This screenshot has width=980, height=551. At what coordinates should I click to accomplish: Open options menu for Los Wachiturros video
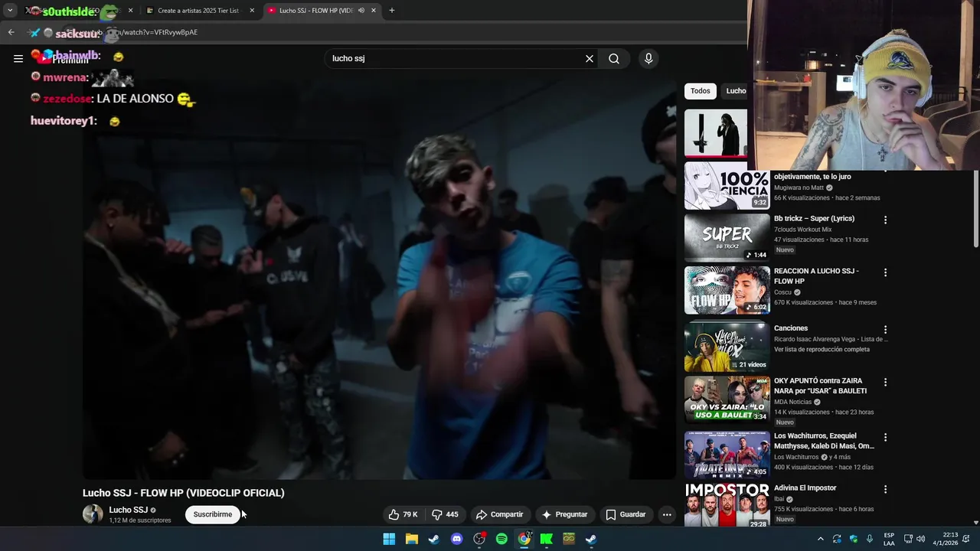coord(885,437)
